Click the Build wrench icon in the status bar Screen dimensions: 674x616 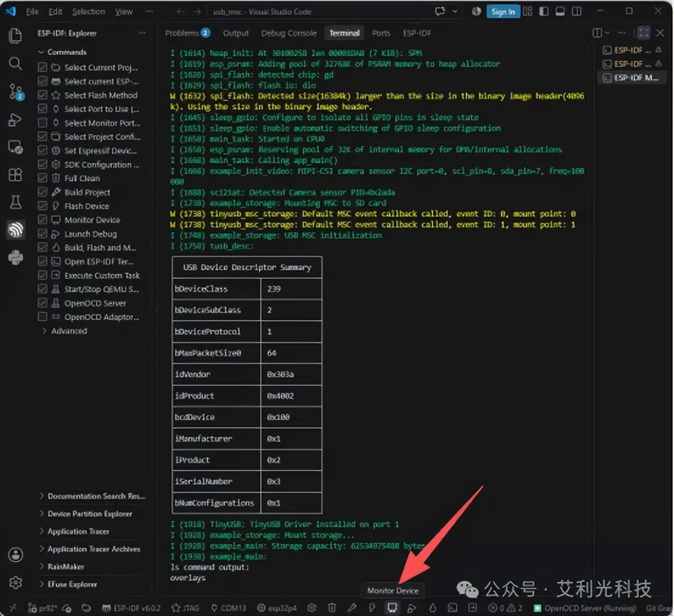352,608
